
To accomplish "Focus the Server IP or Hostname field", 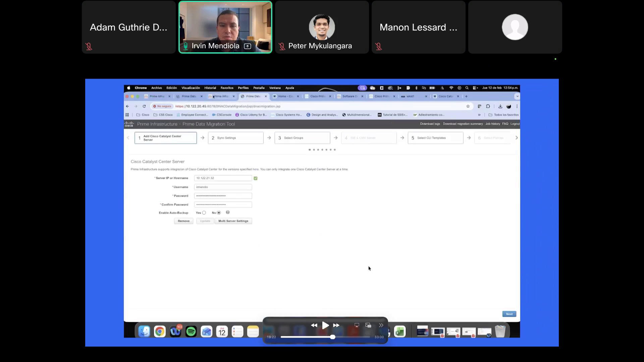I will [223, 178].
